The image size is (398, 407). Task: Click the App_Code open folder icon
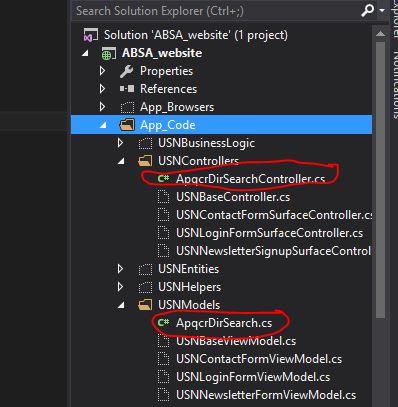click(x=127, y=125)
